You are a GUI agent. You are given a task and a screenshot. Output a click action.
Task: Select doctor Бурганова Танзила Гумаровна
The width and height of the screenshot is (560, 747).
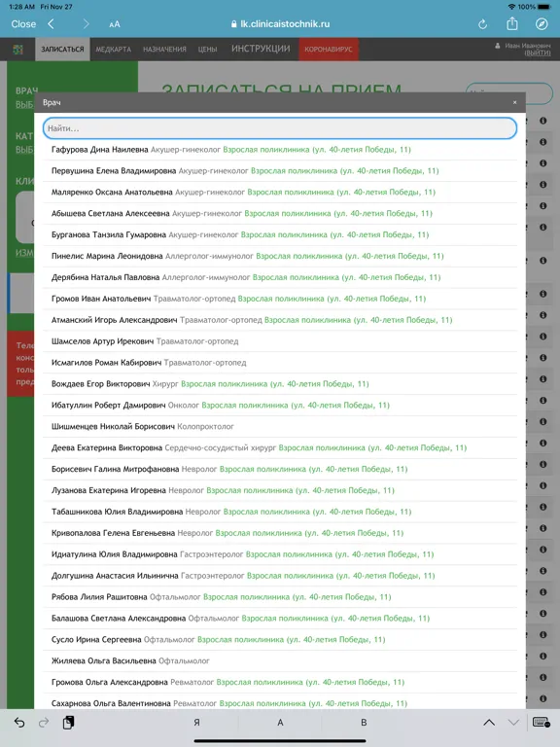pos(280,234)
